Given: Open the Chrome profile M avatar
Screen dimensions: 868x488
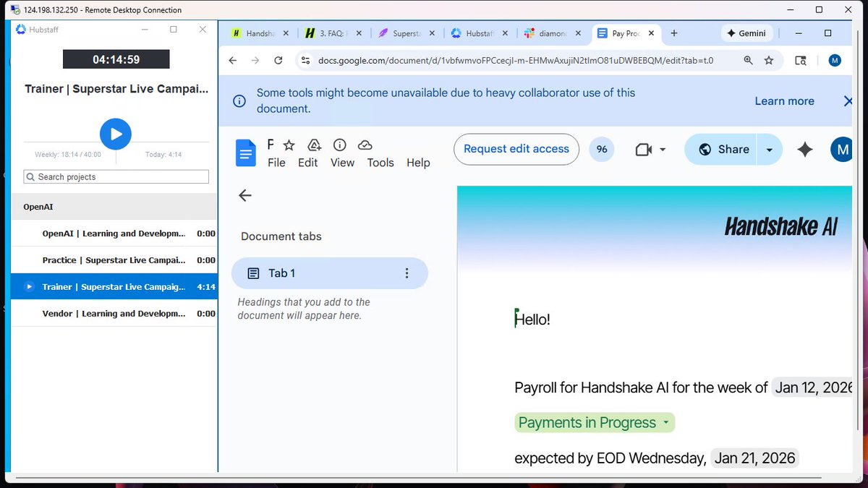Looking at the screenshot, I should pyautogui.click(x=835, y=61).
